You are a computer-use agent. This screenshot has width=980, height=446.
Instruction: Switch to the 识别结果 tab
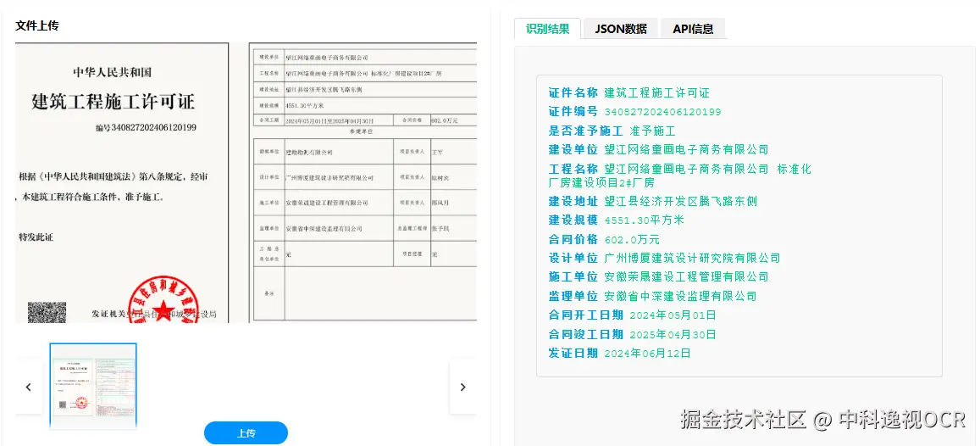pyautogui.click(x=547, y=29)
